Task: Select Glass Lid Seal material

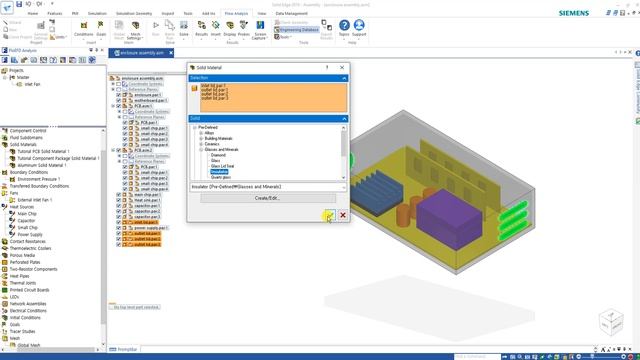Action: tap(222, 166)
